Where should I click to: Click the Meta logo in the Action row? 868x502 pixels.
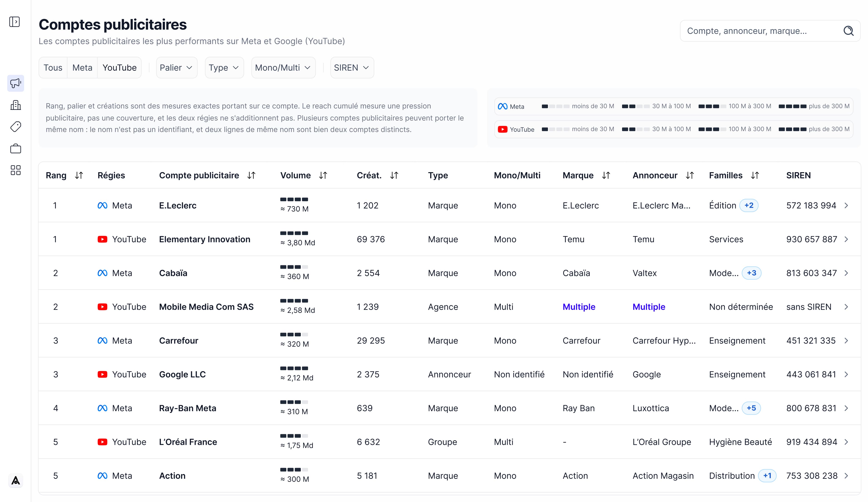(x=102, y=476)
